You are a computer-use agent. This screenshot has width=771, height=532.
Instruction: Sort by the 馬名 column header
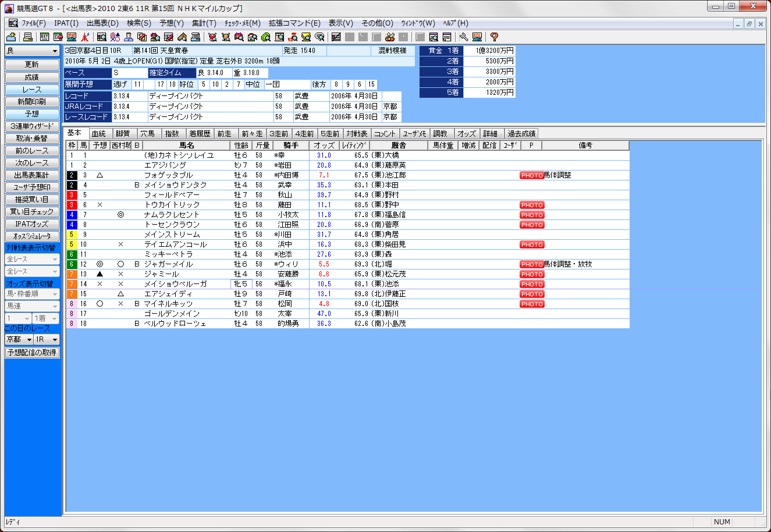tap(187, 146)
